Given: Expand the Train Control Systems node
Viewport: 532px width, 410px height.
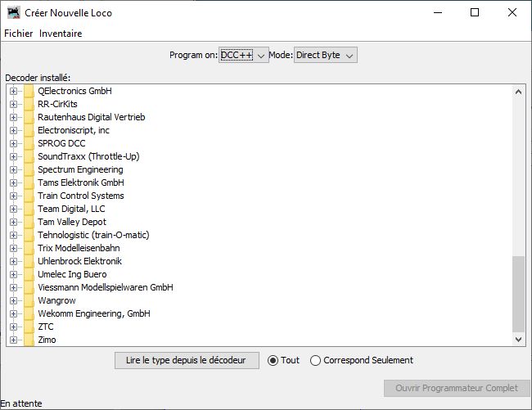Looking at the screenshot, I should [x=13, y=196].
